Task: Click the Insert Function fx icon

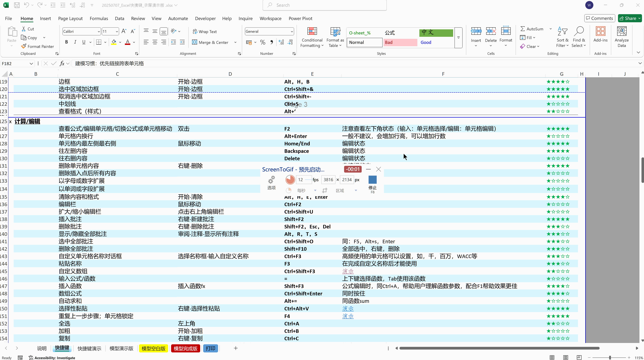Action: 62,63
